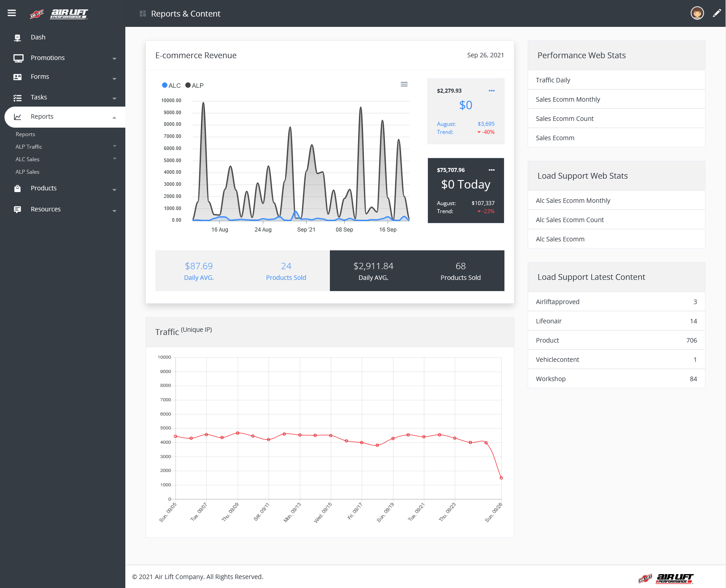Click the Reports chart icon

[17, 117]
